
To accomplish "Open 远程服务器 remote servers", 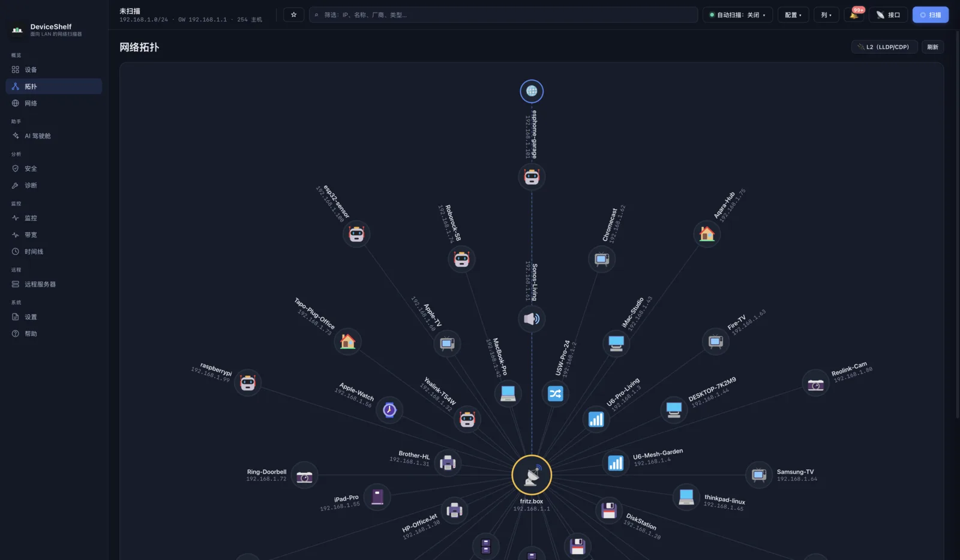I will (53, 284).
